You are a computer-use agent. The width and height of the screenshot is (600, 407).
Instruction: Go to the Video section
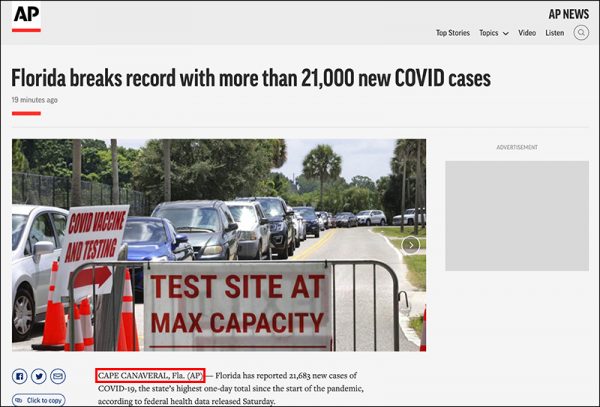tap(527, 33)
